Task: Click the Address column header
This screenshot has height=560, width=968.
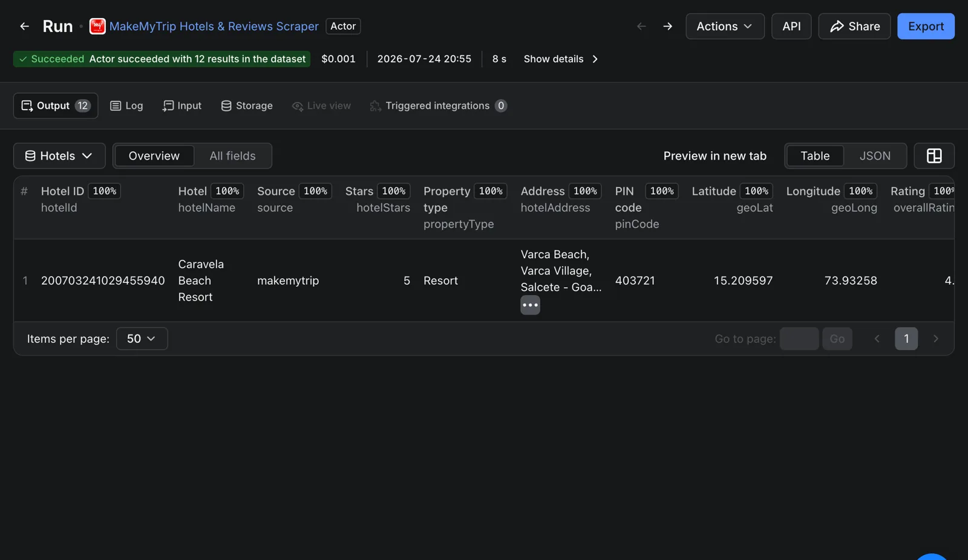Action: click(543, 191)
